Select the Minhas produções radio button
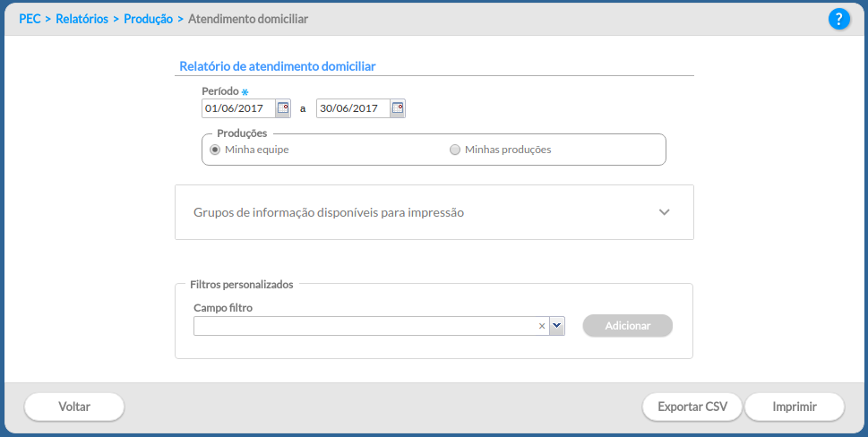 coord(454,150)
